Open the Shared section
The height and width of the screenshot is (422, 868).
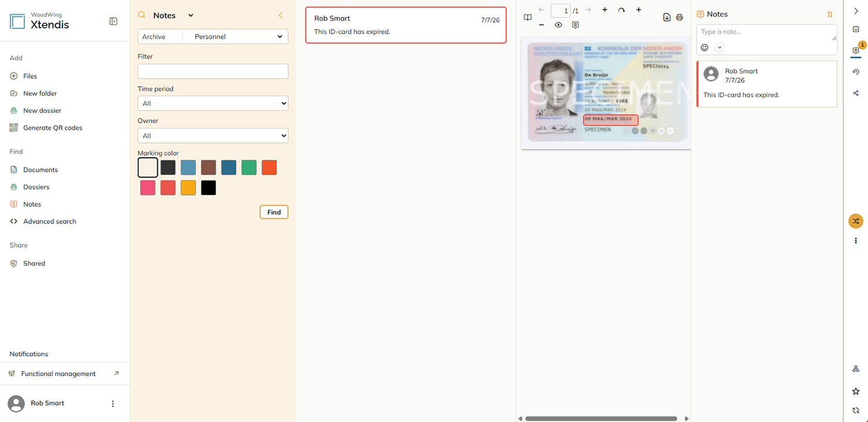click(28, 263)
